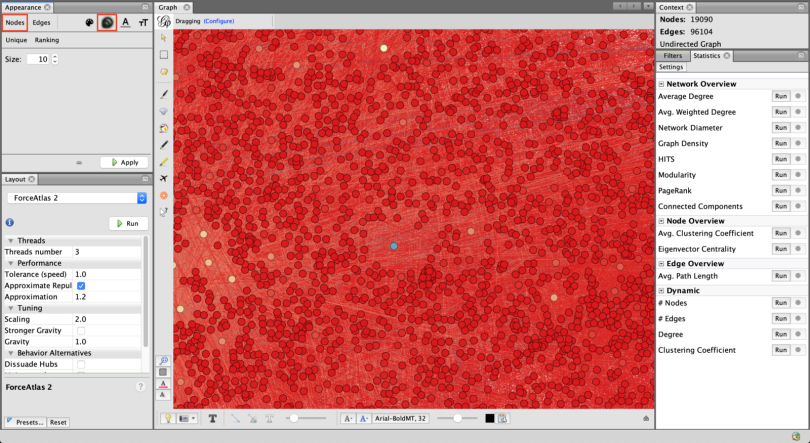This screenshot has width=810, height=443.
Task: Select the diamond sizer tool
Action: (x=164, y=110)
